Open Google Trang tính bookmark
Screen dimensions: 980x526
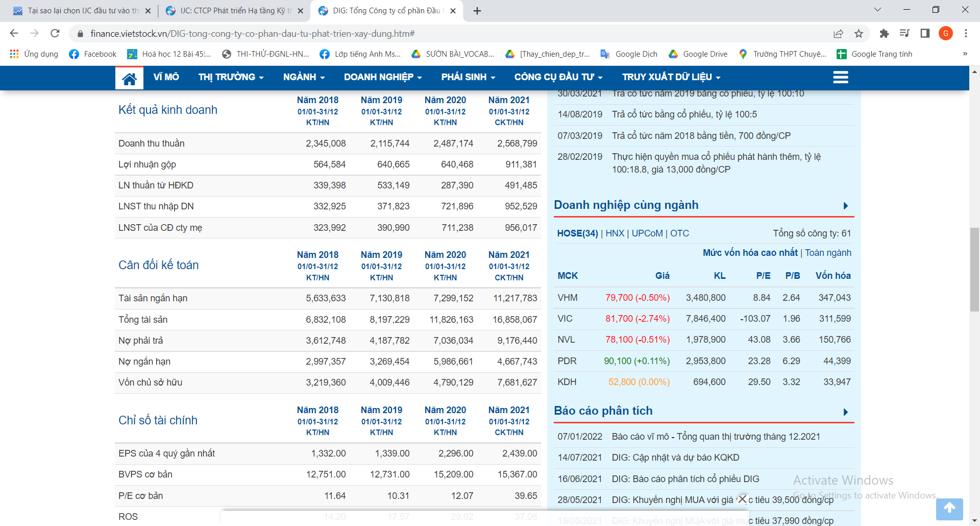(874, 54)
